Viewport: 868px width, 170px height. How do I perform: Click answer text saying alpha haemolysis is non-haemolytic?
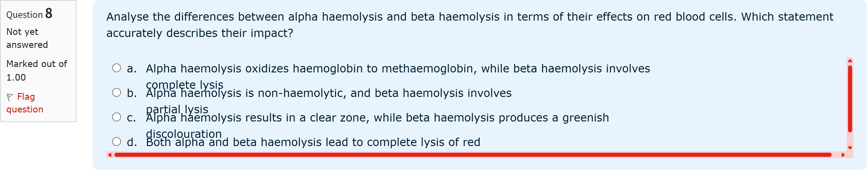coord(328,93)
